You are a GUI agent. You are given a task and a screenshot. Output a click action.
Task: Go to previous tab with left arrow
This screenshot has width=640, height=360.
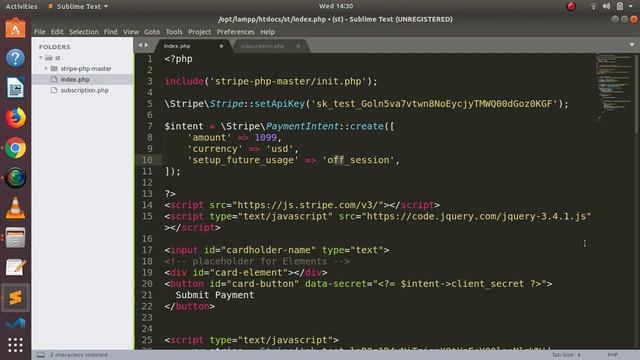coord(140,45)
